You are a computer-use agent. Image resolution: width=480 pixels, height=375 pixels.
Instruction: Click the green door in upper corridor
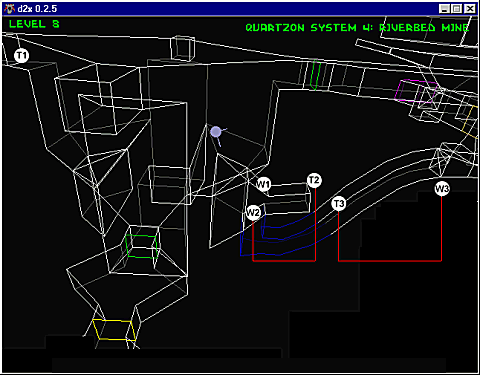(315, 75)
